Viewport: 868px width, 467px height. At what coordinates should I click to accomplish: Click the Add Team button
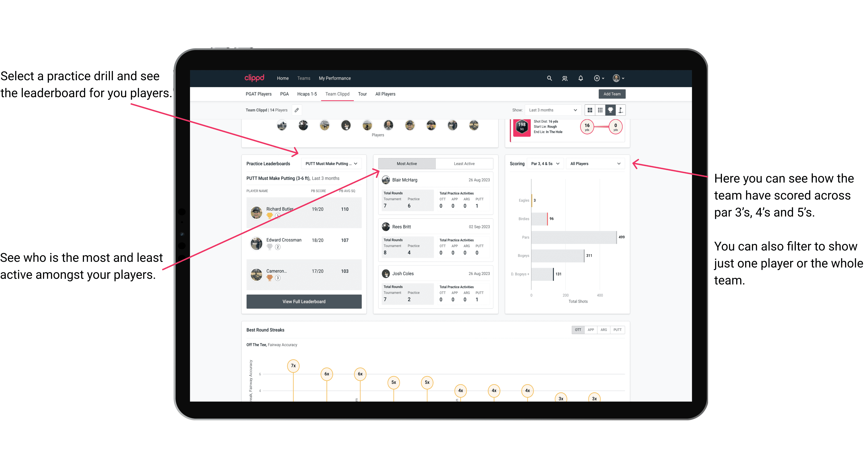pos(612,94)
